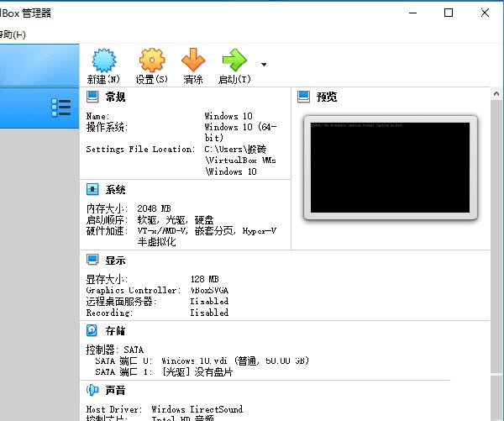Screen dimensions: 504x421
Task: Click Host Driver Windows DirectSound value
Action: click(197, 409)
